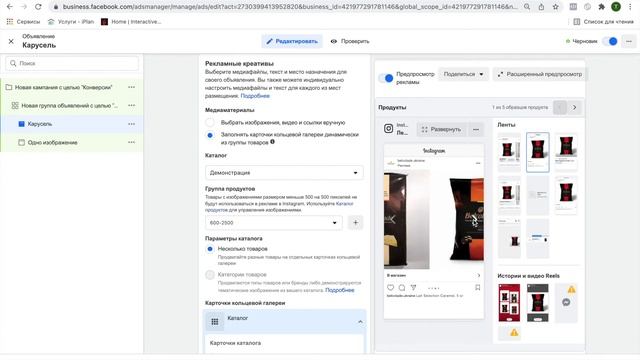Select first Ленты placement thumbnail

pos(509,152)
